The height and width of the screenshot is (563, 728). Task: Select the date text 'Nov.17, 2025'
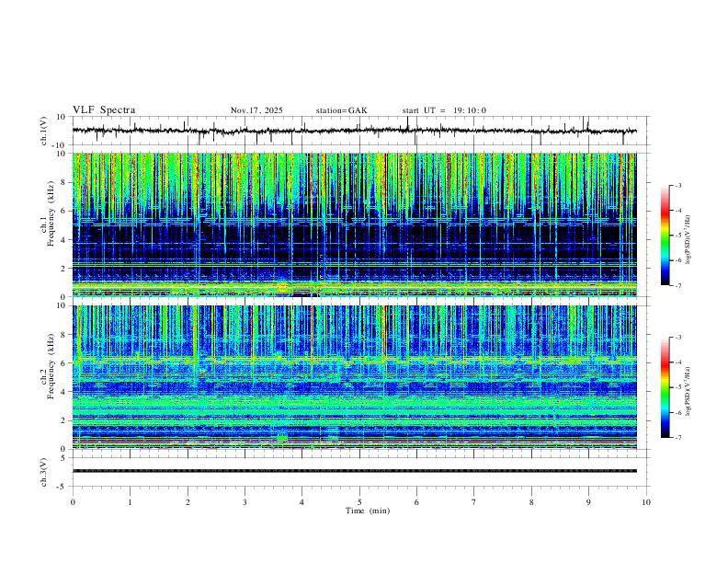pos(256,110)
